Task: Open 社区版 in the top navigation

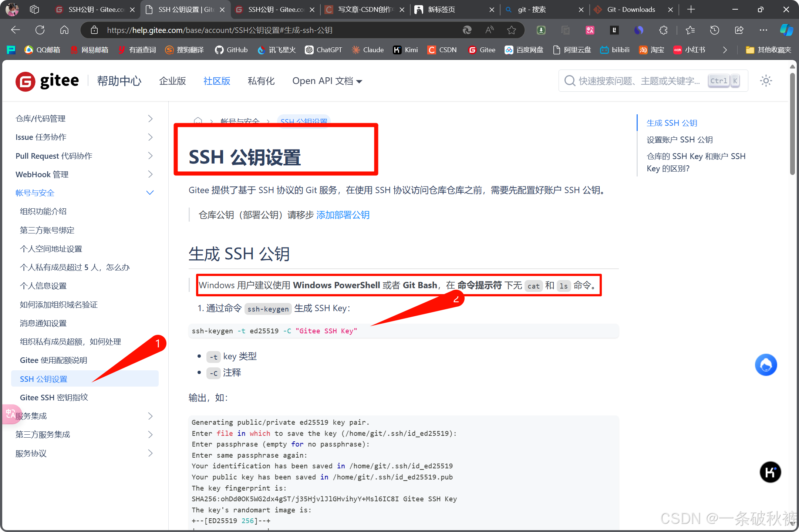Action: 217,81
